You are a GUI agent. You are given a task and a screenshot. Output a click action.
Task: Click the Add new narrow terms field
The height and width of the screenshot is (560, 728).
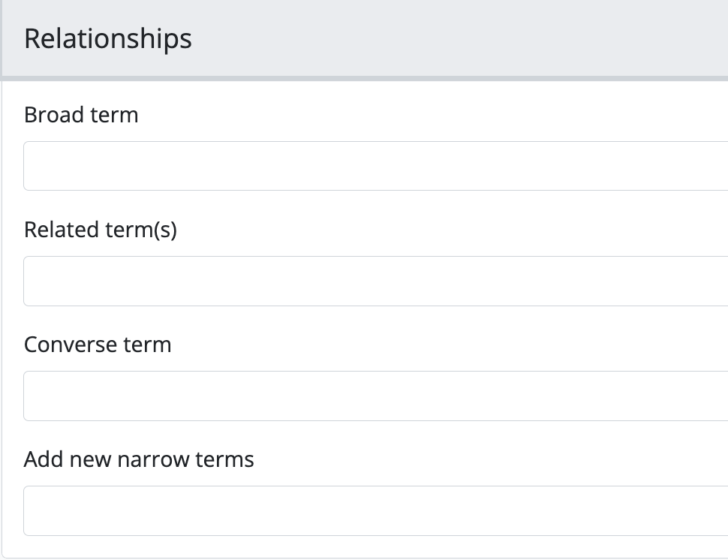375,510
